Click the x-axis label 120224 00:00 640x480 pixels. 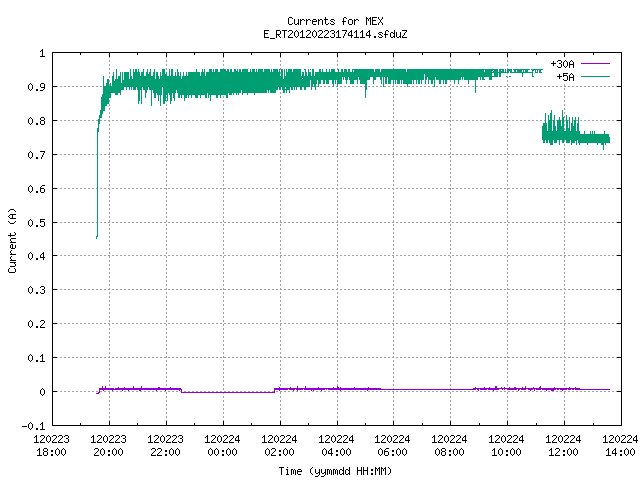point(222,446)
